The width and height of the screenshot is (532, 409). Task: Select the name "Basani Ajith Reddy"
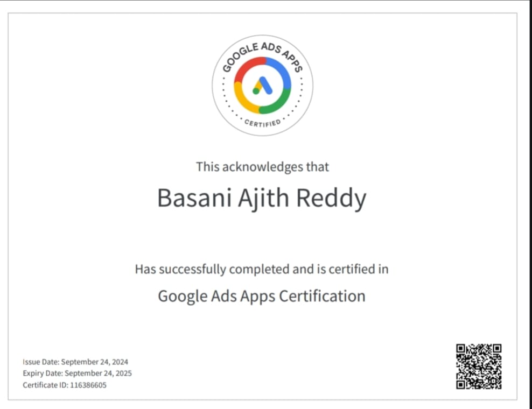point(262,199)
